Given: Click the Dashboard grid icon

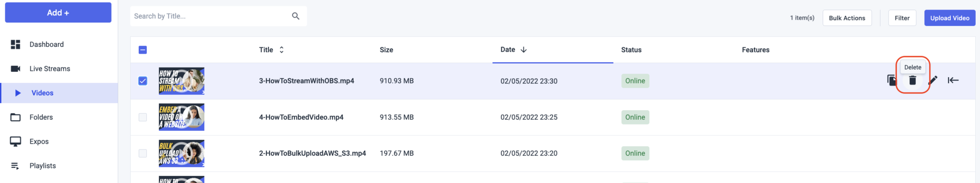Looking at the screenshot, I should [15, 45].
